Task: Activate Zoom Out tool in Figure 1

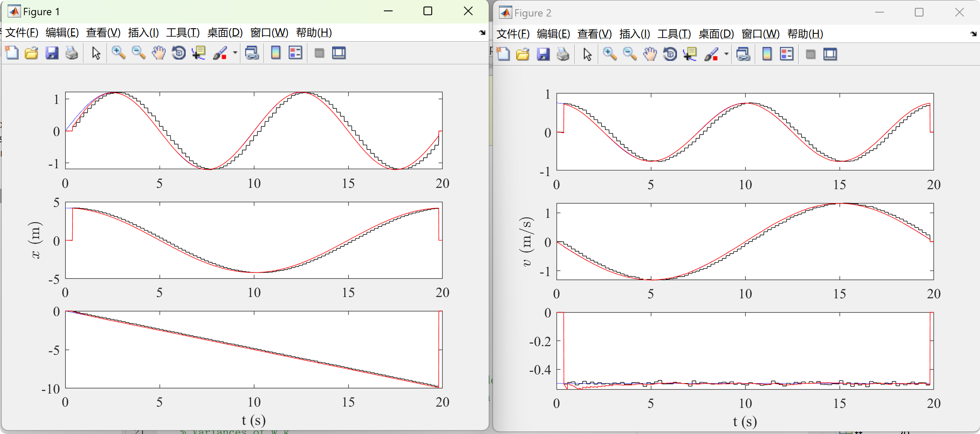Action: click(x=138, y=53)
